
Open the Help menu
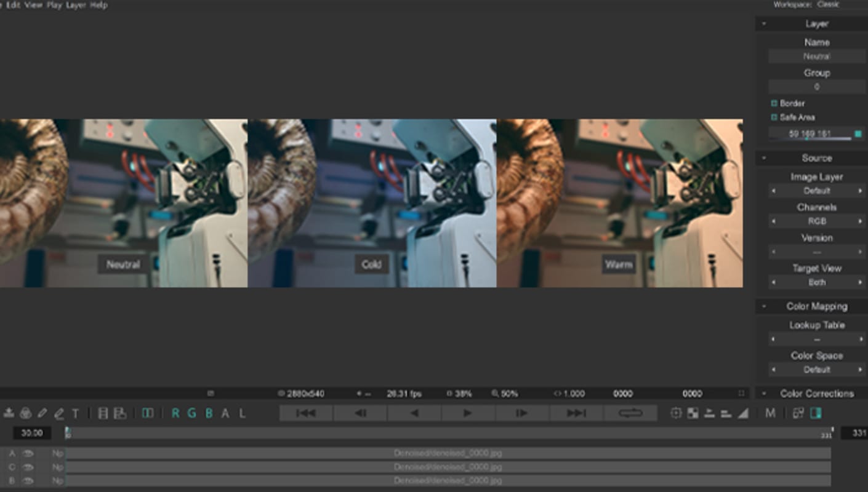tap(98, 5)
